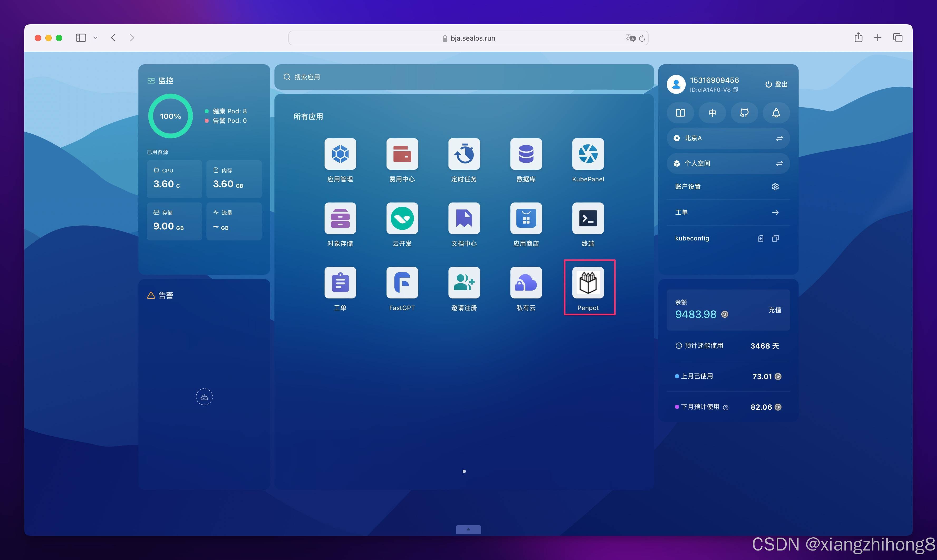
Task: Open the 应用管理 app
Action: 340,154
